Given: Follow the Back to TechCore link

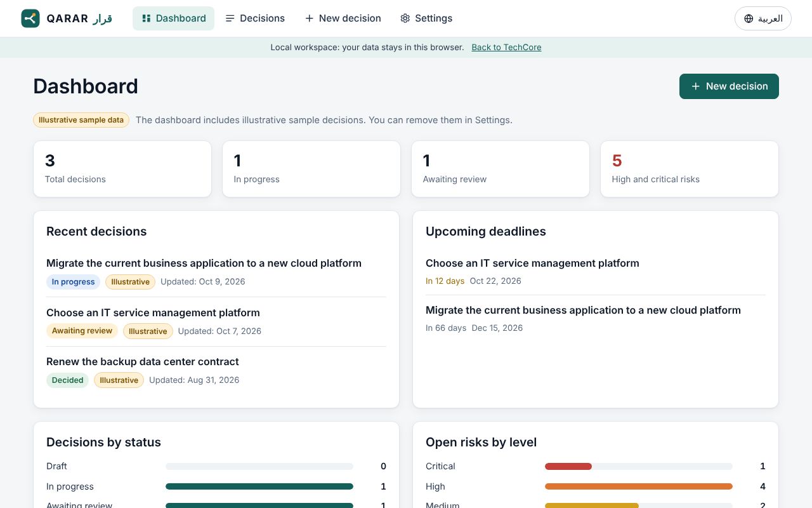Looking at the screenshot, I should [506, 48].
